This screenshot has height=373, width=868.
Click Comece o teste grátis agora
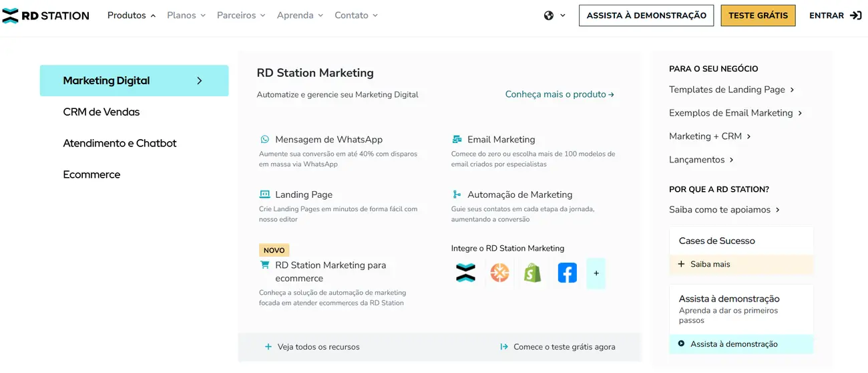564,347
